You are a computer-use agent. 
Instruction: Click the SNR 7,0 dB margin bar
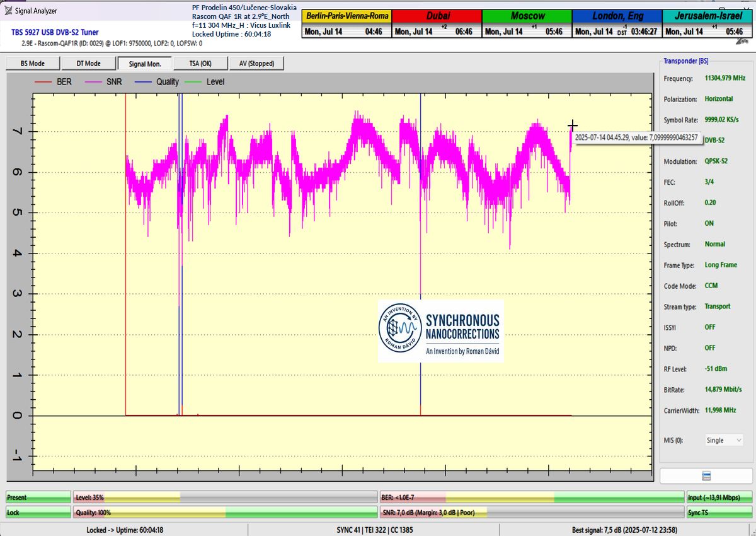pyautogui.click(x=532, y=513)
